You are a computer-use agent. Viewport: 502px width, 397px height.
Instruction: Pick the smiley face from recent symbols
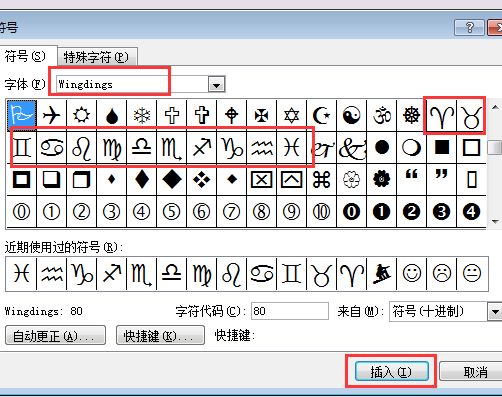point(412,274)
